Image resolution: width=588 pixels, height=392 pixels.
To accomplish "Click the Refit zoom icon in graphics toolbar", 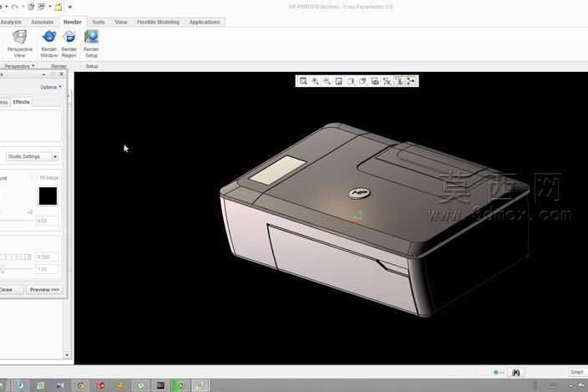I will (x=303, y=81).
